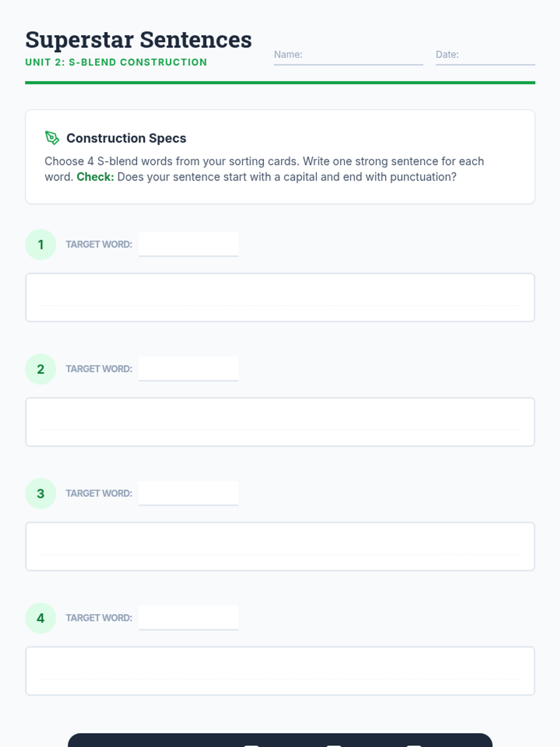Activate the sentence box for item 3
Image resolution: width=560 pixels, height=747 pixels.
280,546
